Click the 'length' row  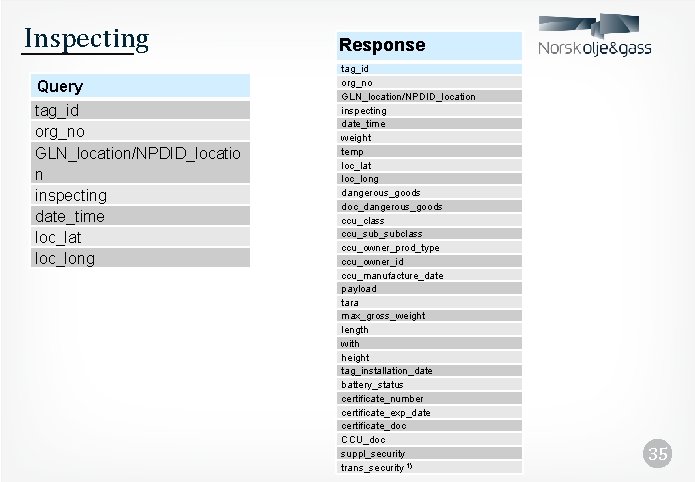[429, 329]
